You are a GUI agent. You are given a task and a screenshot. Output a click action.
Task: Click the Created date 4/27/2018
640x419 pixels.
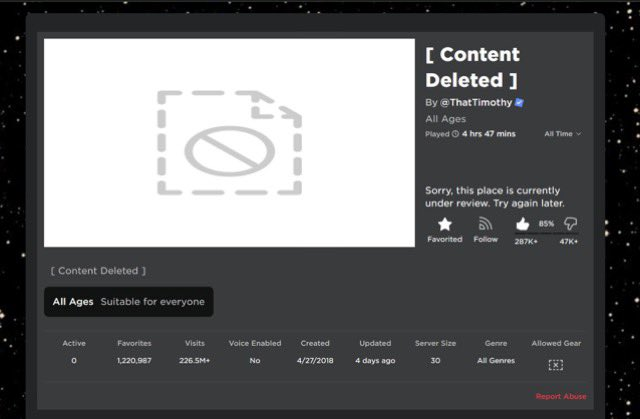click(x=315, y=361)
